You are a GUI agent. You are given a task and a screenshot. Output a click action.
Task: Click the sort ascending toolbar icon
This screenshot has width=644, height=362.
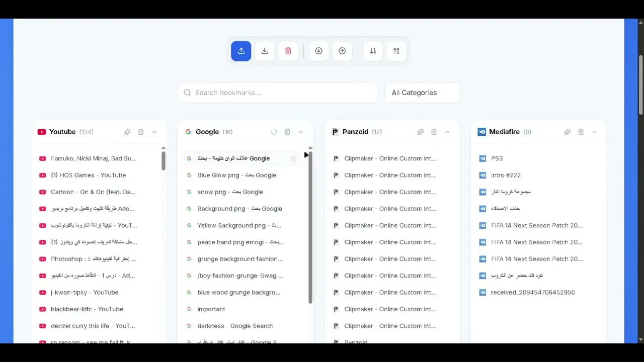(396, 51)
